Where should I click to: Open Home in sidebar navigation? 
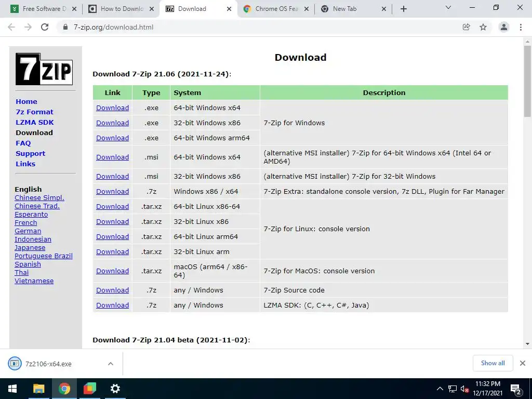[x=26, y=101]
